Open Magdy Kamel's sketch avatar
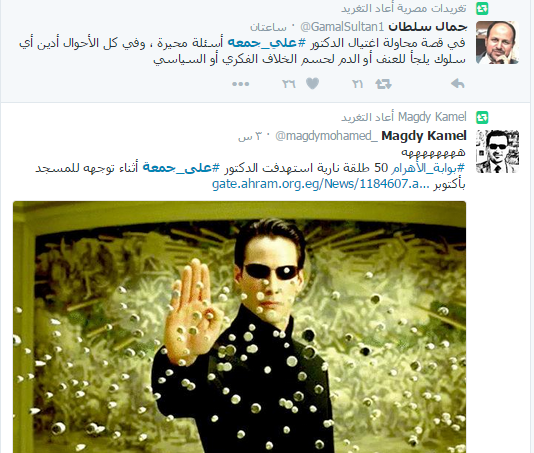The width and height of the screenshot is (534, 453). (497, 151)
